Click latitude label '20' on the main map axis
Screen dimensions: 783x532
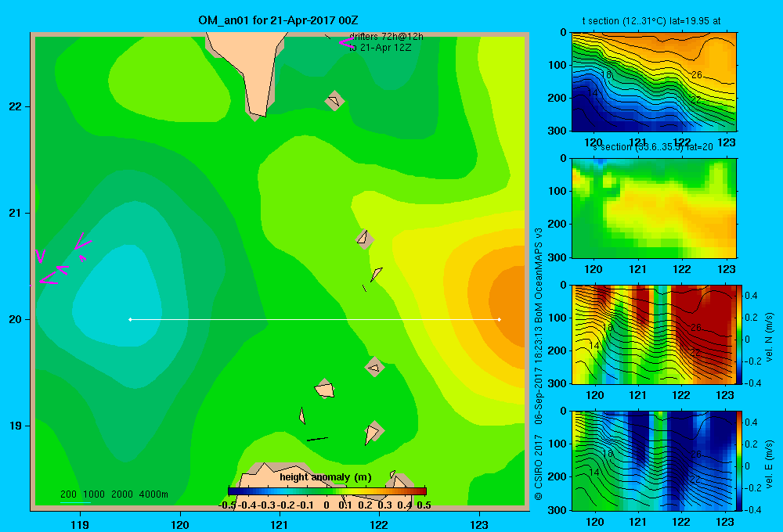[15, 319]
